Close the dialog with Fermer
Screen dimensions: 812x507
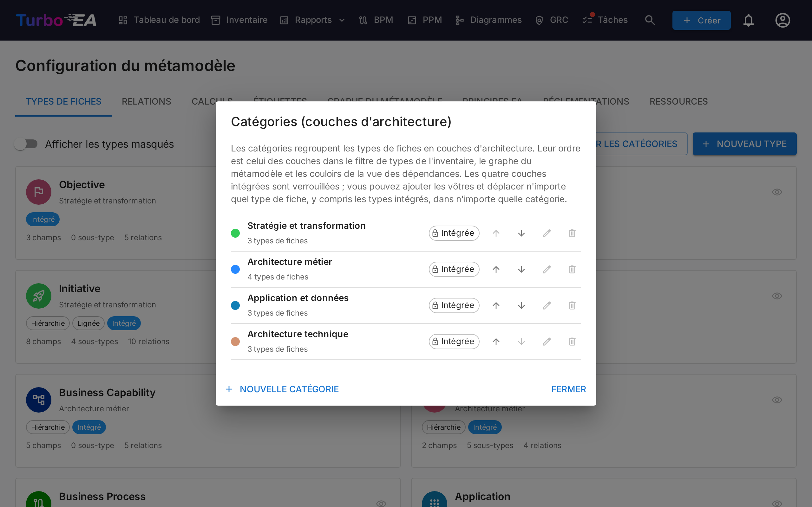point(568,389)
